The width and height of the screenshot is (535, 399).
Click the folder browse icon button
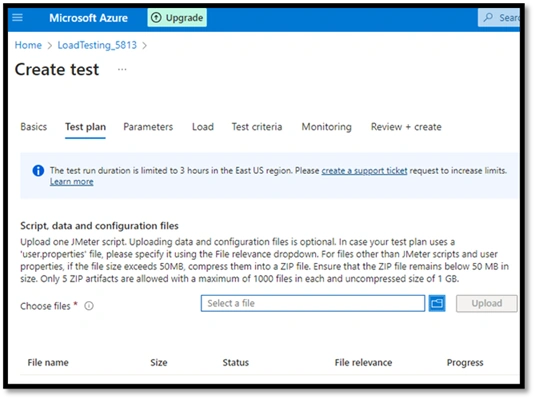pyautogui.click(x=437, y=303)
